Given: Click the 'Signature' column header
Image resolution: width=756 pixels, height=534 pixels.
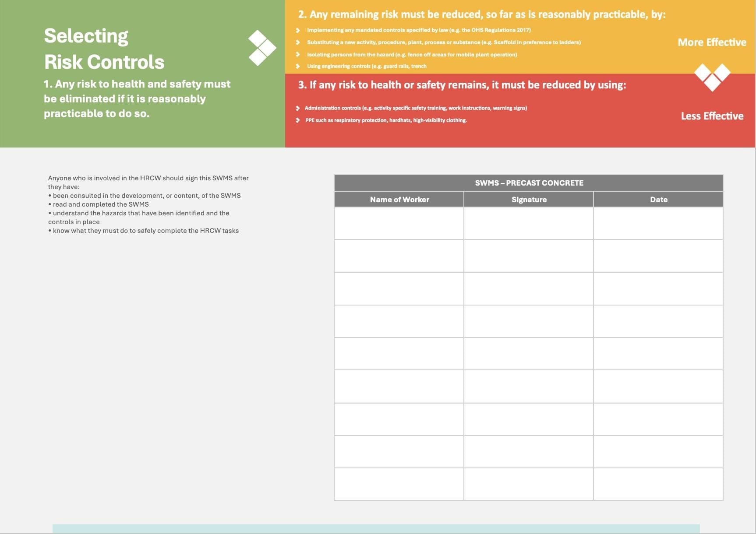Looking at the screenshot, I should pyautogui.click(x=529, y=200).
